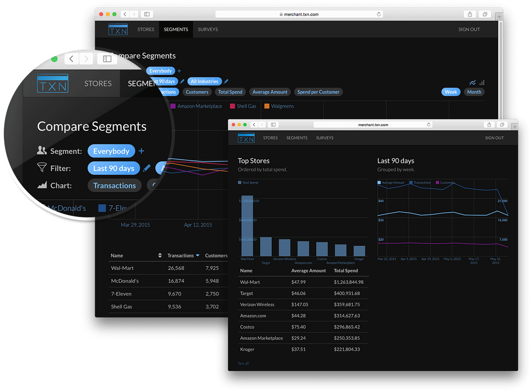Click Average Amount column header in front table
Image resolution: width=532 pixels, height=392 pixels.
click(x=309, y=271)
